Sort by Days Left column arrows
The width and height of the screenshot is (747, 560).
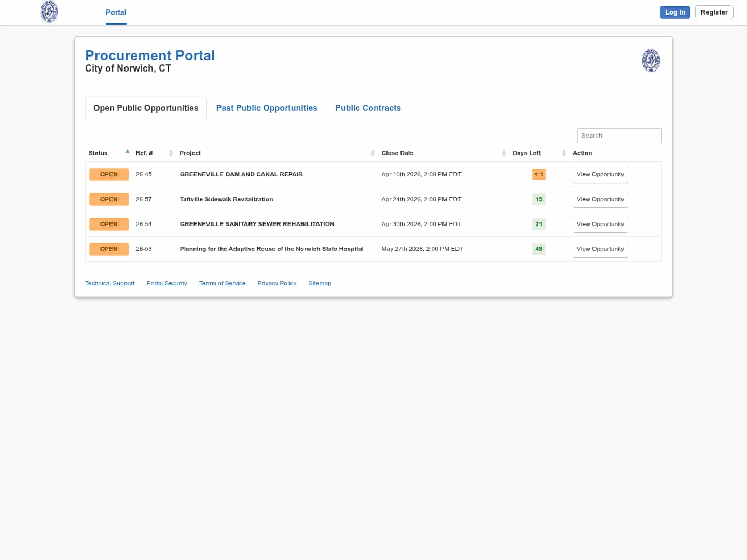pyautogui.click(x=564, y=153)
